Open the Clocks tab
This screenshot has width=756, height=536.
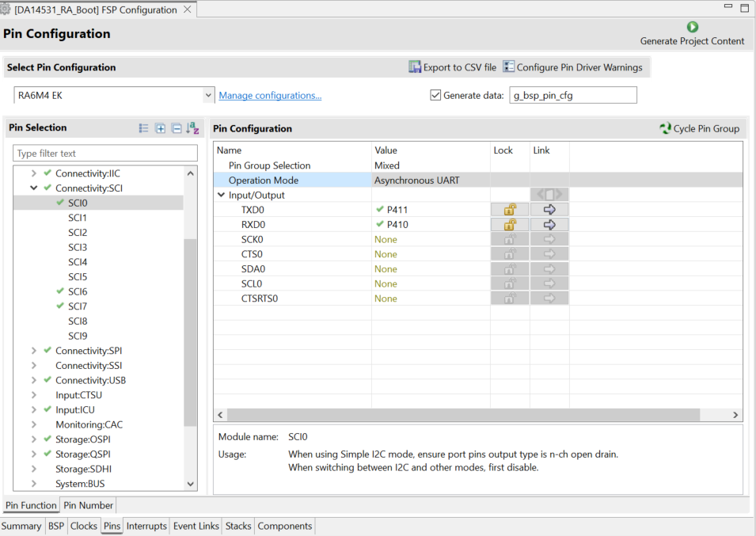point(84,526)
